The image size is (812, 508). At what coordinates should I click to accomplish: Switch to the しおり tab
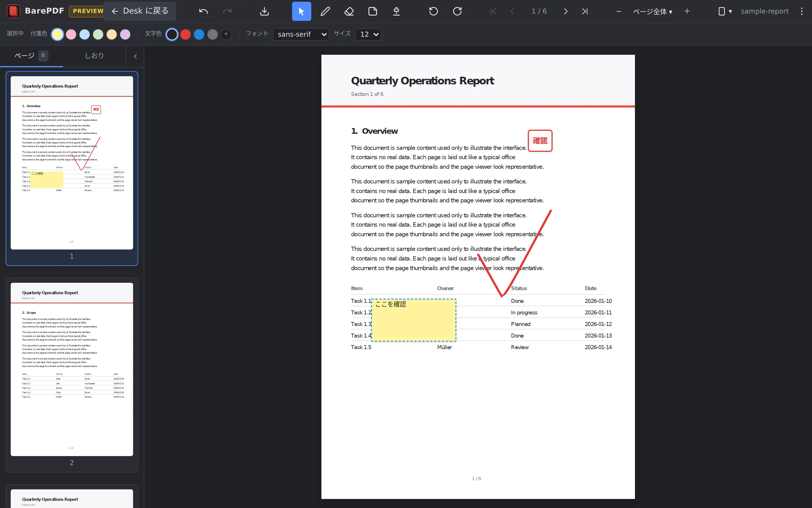click(94, 56)
